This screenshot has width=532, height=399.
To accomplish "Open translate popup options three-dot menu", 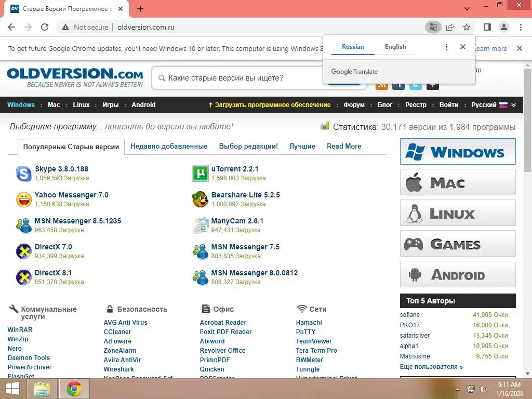I will click(x=446, y=47).
